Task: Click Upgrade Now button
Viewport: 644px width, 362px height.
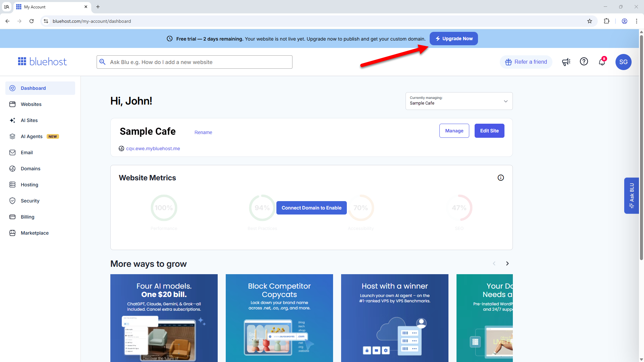Action: (x=454, y=39)
